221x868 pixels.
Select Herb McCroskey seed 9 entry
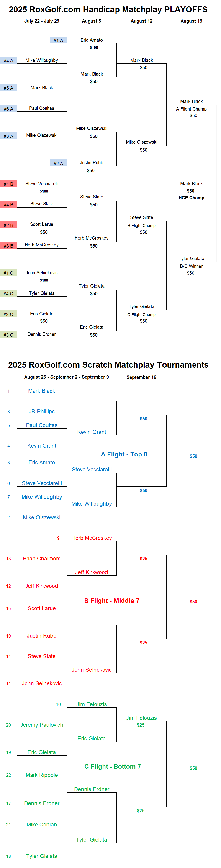pos(92,538)
